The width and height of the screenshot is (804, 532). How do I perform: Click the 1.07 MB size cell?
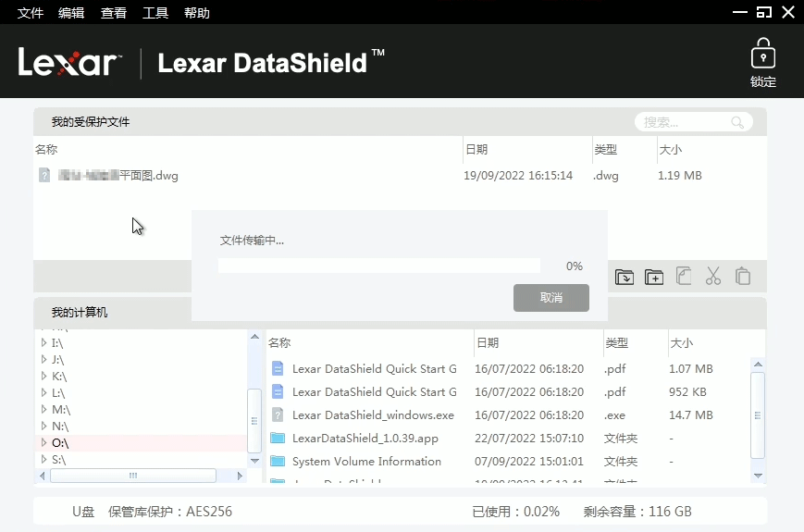(x=691, y=368)
